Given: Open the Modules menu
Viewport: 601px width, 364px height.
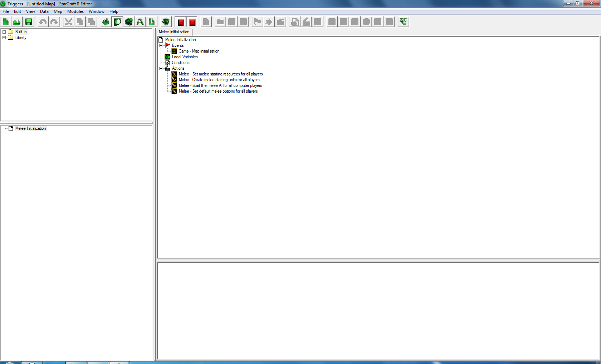Looking at the screenshot, I should (75, 11).
